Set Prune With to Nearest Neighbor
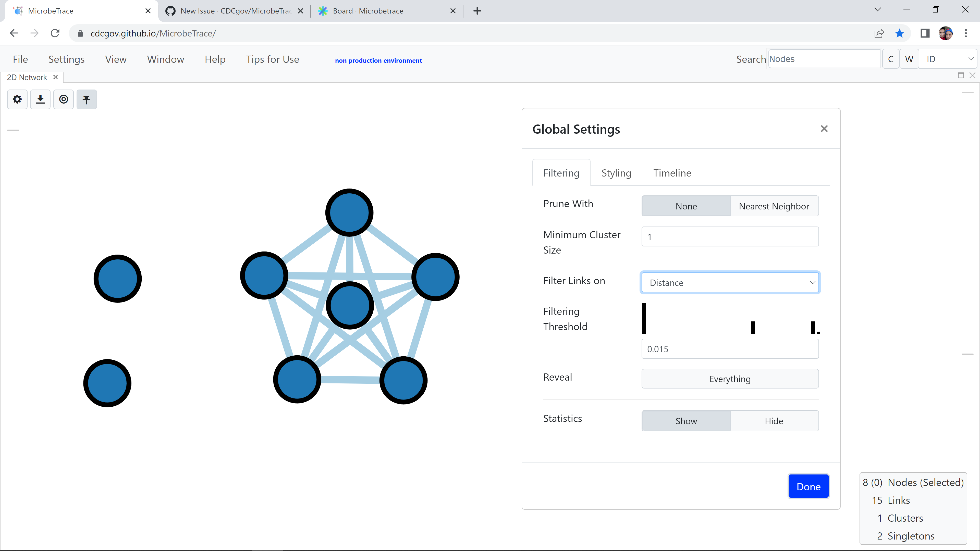 pyautogui.click(x=774, y=206)
